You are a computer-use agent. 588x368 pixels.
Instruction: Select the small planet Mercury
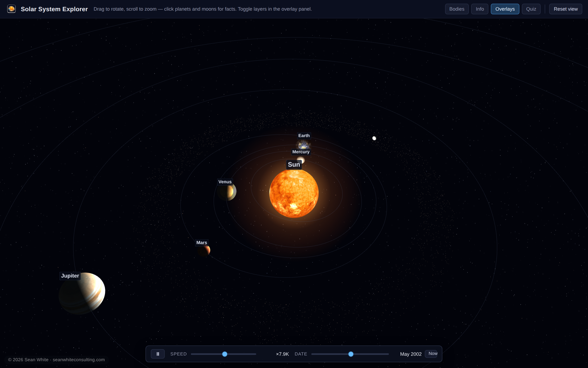tap(301, 160)
